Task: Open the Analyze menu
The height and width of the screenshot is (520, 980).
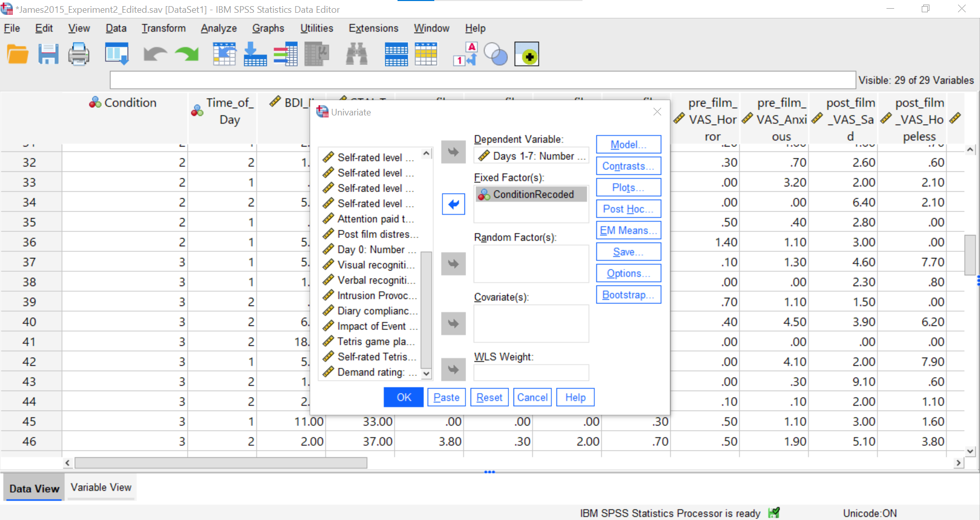Action: 219,28
